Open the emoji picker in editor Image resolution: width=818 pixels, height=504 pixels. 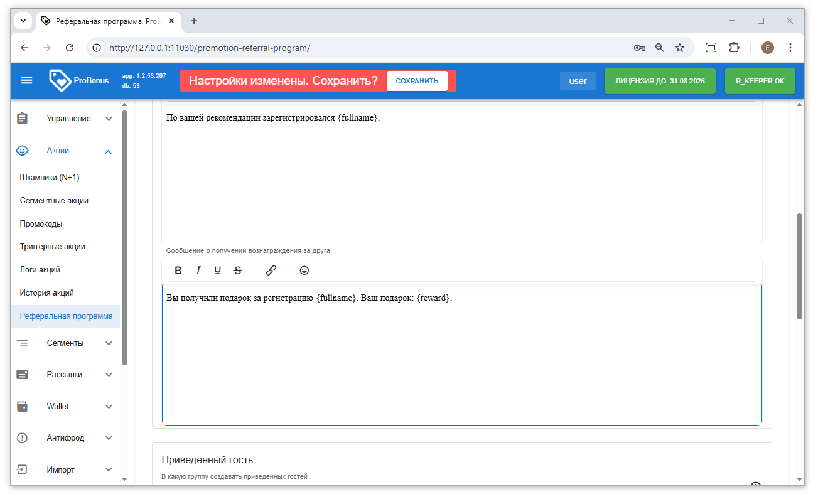[304, 271]
